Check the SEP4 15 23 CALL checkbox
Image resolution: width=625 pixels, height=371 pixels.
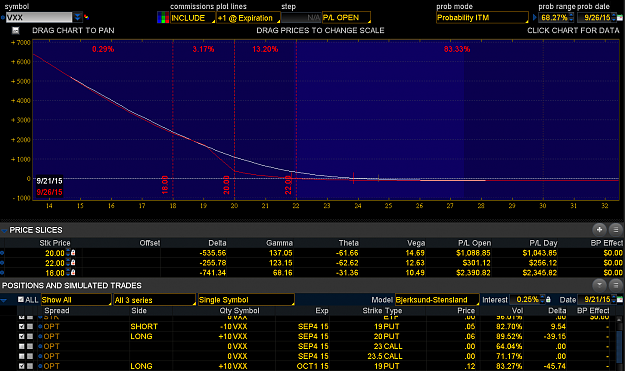click(x=22, y=346)
